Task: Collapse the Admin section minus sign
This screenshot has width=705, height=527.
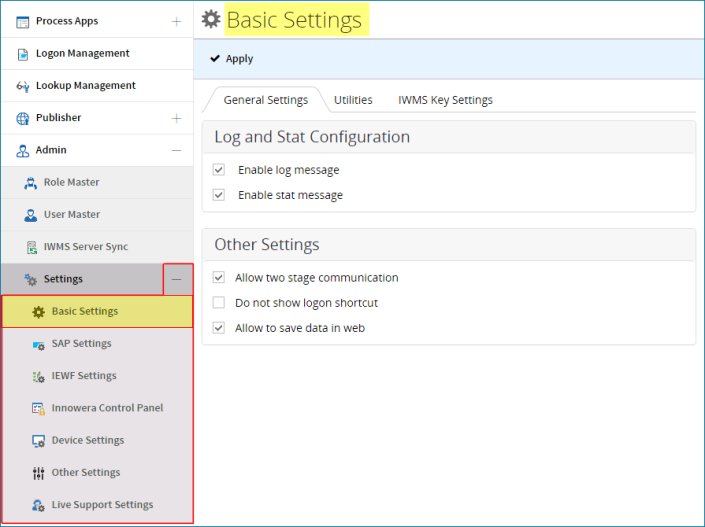Action: click(177, 150)
